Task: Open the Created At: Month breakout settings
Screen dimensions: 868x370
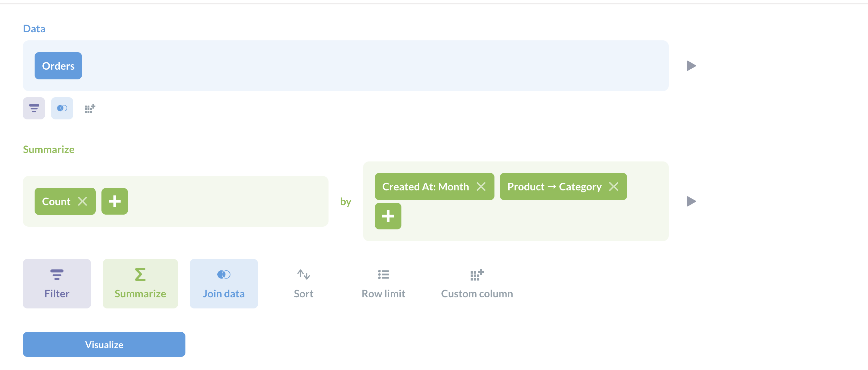Action: pyautogui.click(x=425, y=187)
